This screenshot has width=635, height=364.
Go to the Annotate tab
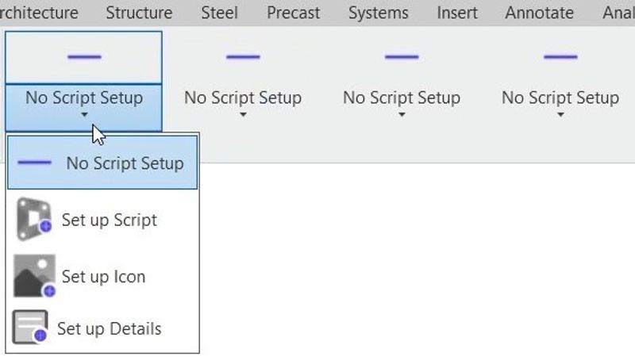coord(539,13)
